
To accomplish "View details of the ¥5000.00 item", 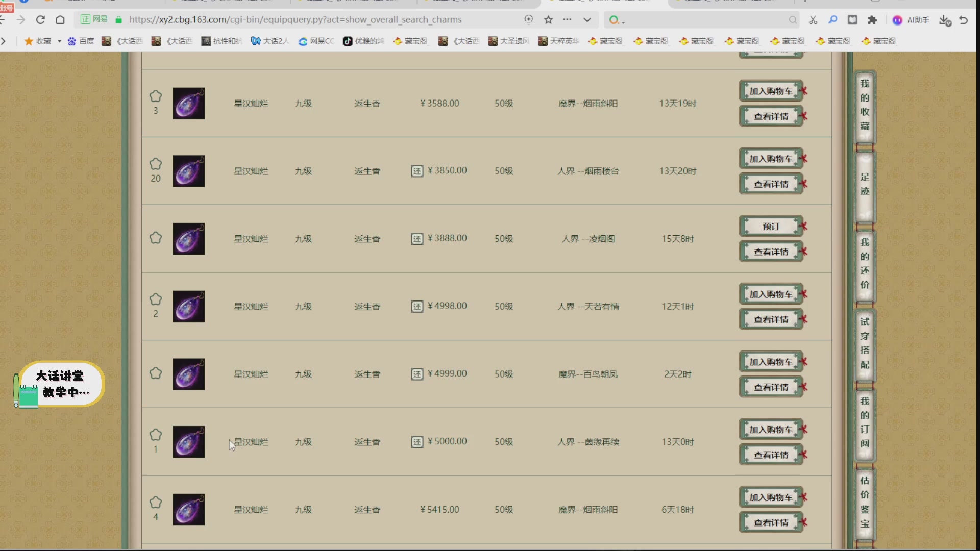I will point(771,455).
